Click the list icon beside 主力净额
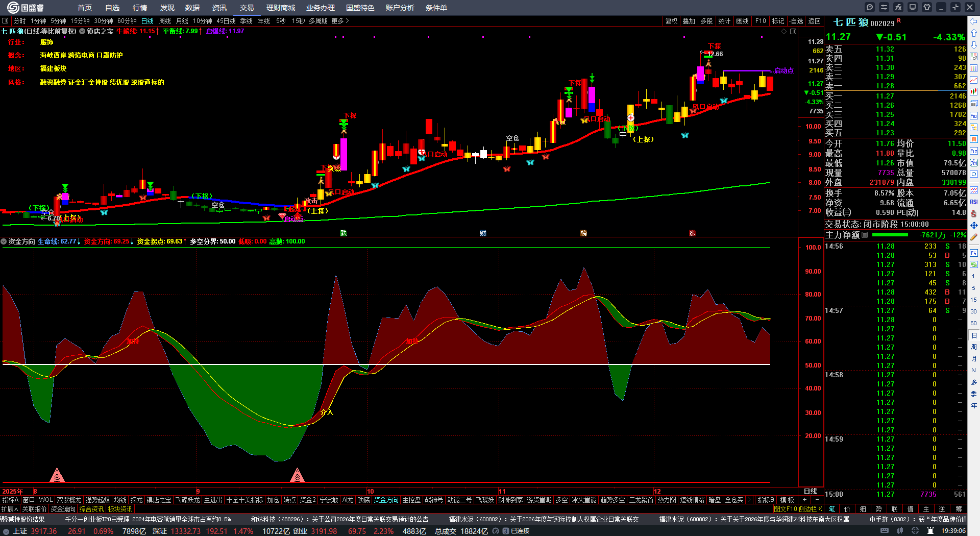The image size is (980, 536). coord(865,235)
